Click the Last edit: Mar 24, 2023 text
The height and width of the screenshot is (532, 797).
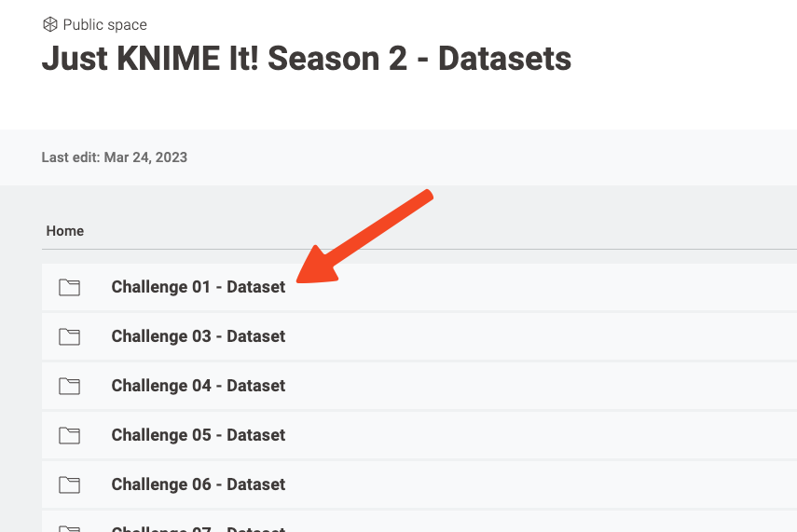[x=115, y=157]
